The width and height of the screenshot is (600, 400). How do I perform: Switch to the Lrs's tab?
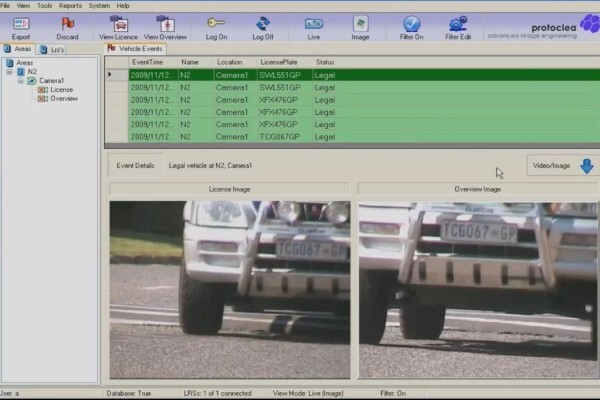click(52, 49)
